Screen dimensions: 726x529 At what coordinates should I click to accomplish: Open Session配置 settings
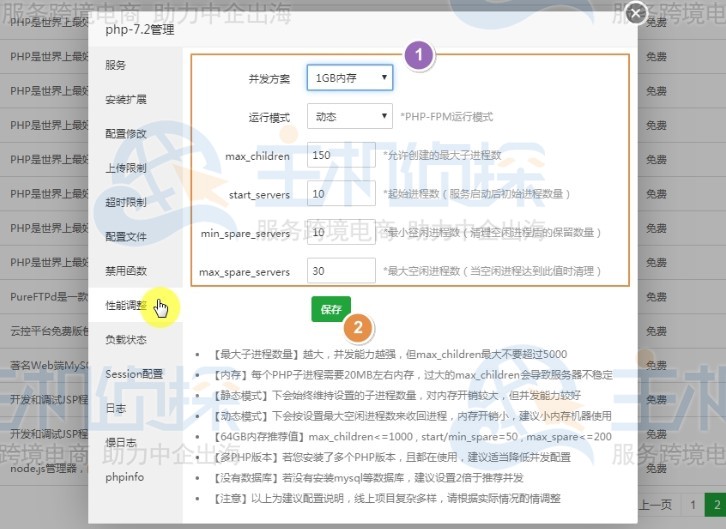click(134, 374)
